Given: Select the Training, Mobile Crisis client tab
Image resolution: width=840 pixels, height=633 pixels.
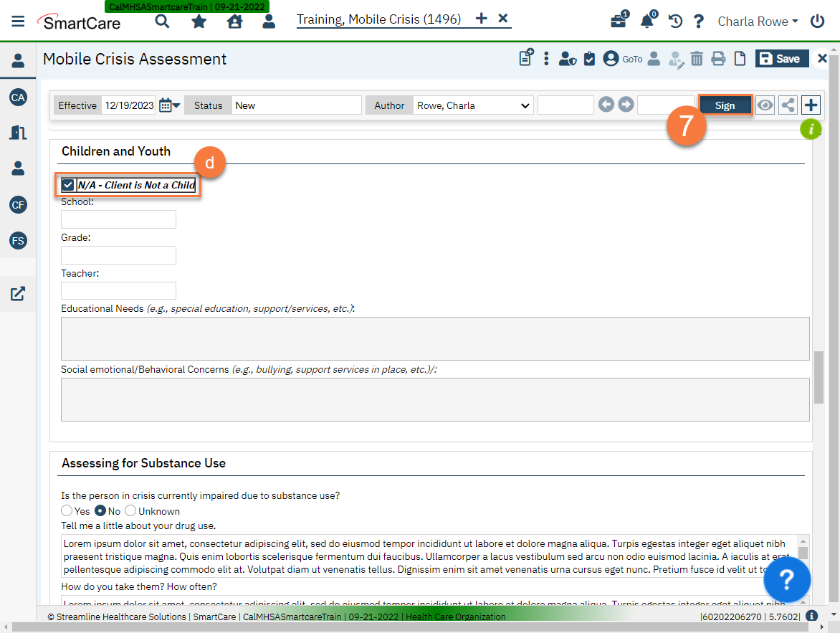Looking at the screenshot, I should 379,19.
